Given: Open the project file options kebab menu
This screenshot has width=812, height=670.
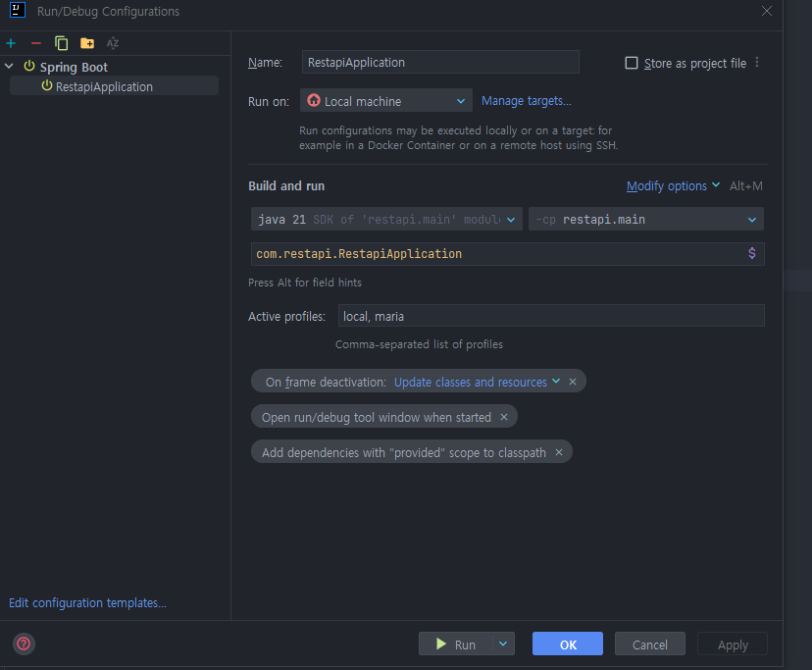Looking at the screenshot, I should (x=757, y=62).
